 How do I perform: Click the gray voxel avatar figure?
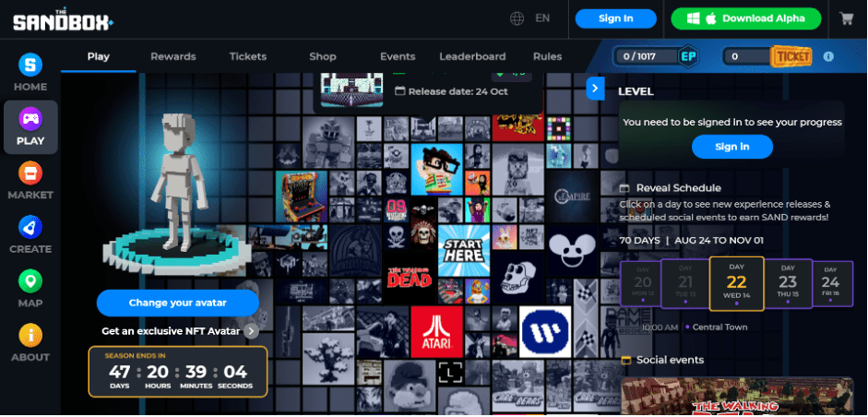[x=177, y=183]
